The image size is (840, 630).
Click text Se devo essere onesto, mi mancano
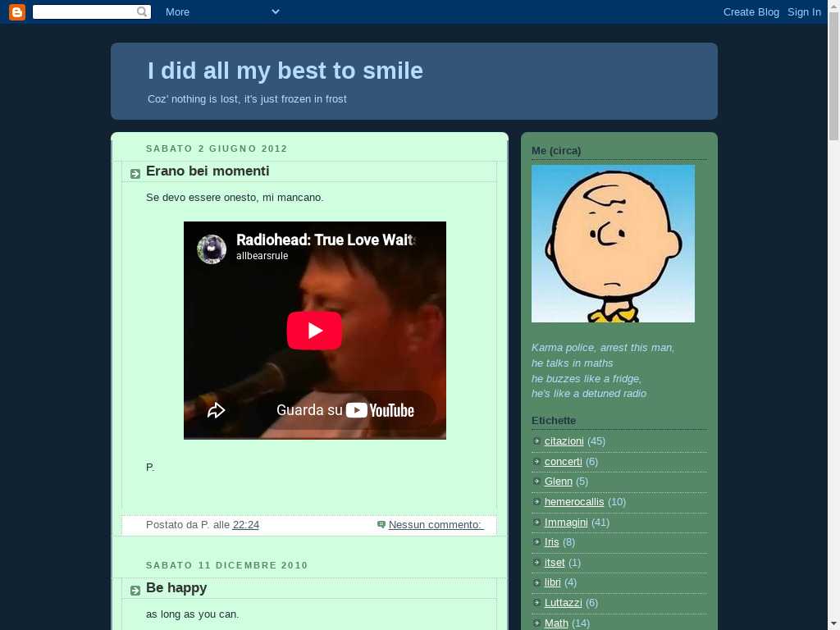[x=235, y=197]
